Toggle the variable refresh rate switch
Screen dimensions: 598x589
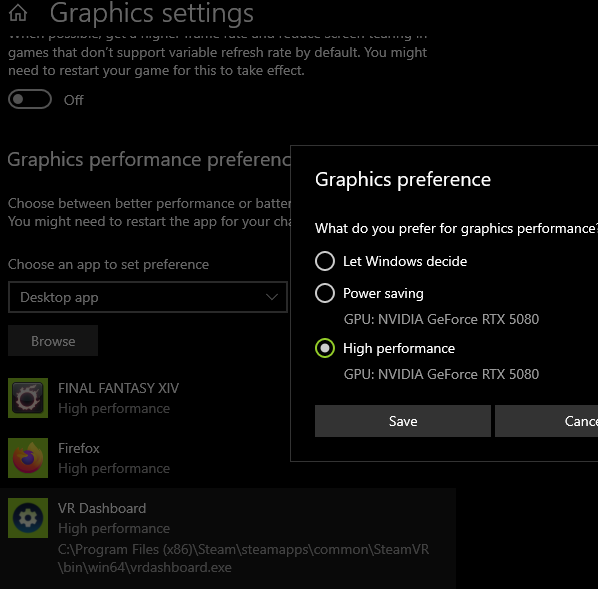[30, 99]
